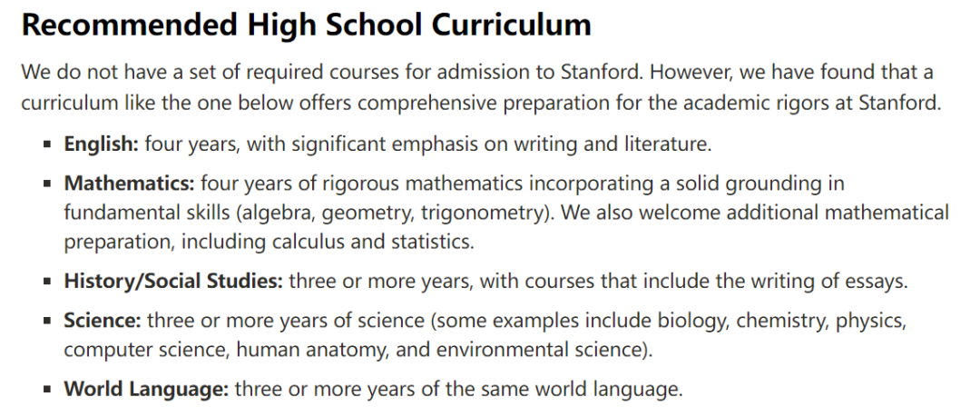The height and width of the screenshot is (407, 980).
Task: Click the bold Mathematics label
Action: pyautogui.click(x=130, y=184)
